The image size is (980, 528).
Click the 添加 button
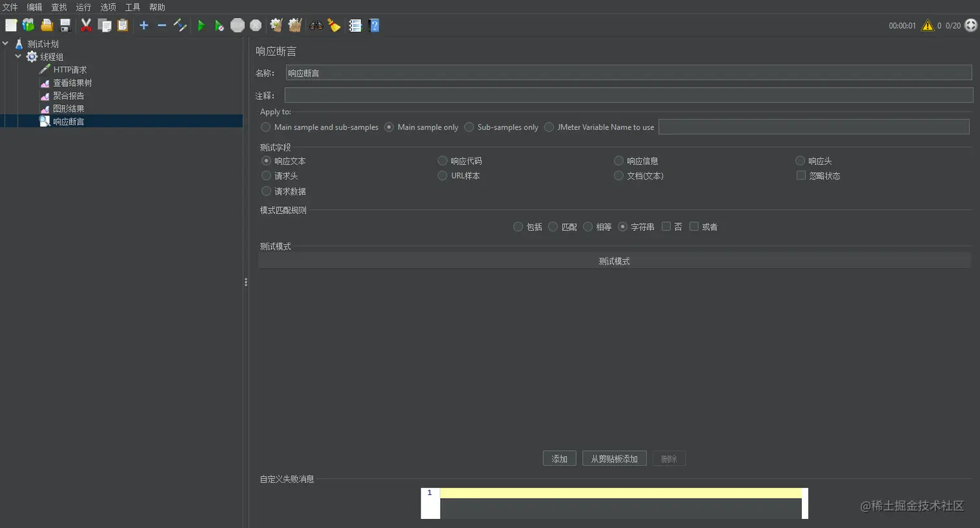(x=559, y=459)
